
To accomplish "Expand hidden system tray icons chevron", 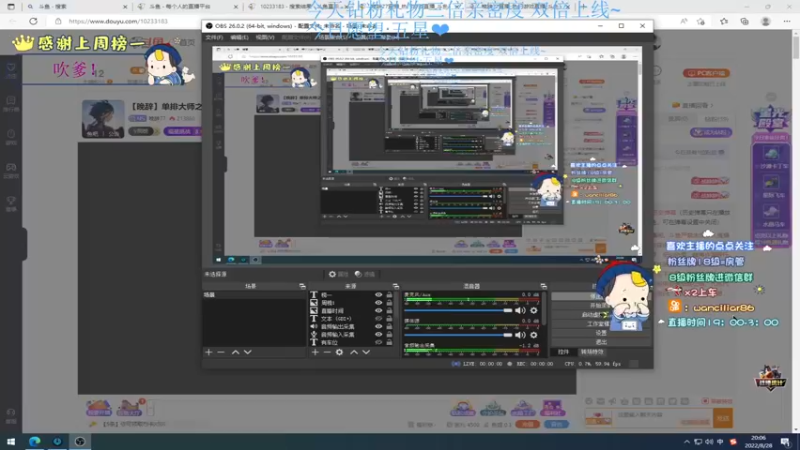I will tap(687, 442).
